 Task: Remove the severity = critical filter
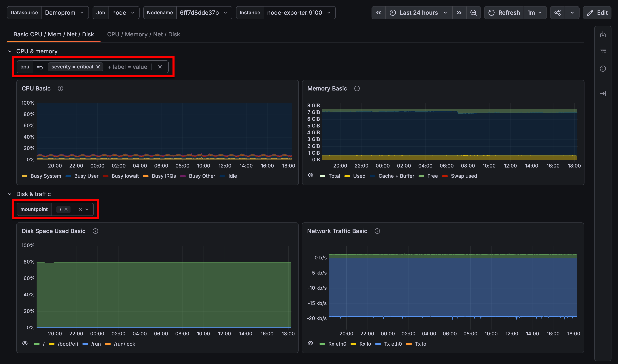pos(98,67)
